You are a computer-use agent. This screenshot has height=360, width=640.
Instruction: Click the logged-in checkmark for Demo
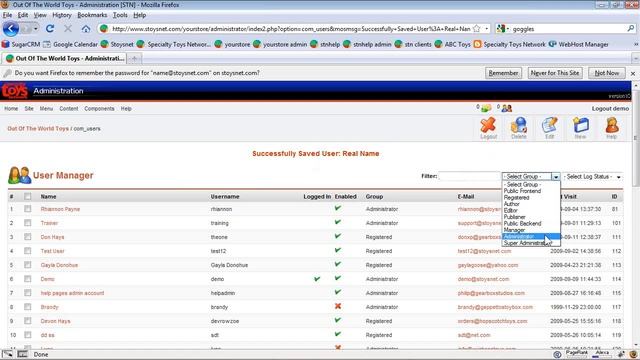(x=317, y=279)
